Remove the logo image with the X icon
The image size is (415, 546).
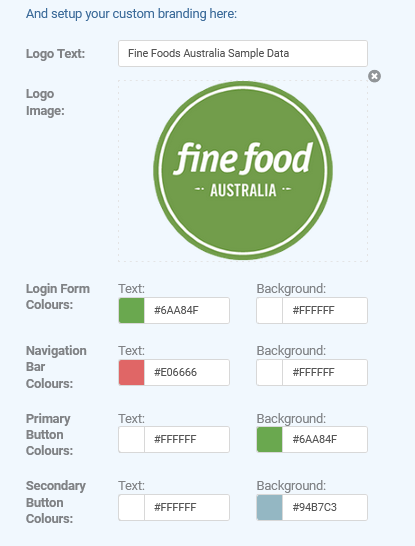coord(374,76)
